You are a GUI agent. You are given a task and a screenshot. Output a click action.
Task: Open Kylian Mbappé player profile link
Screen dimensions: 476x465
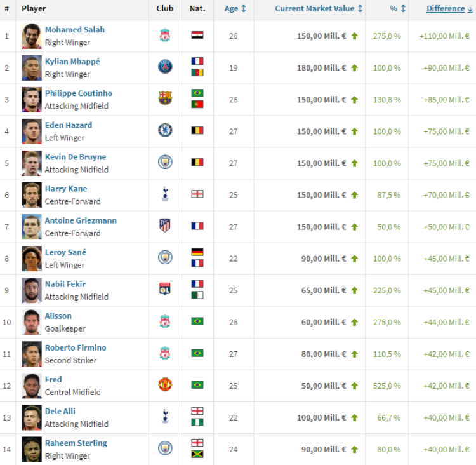(x=72, y=62)
